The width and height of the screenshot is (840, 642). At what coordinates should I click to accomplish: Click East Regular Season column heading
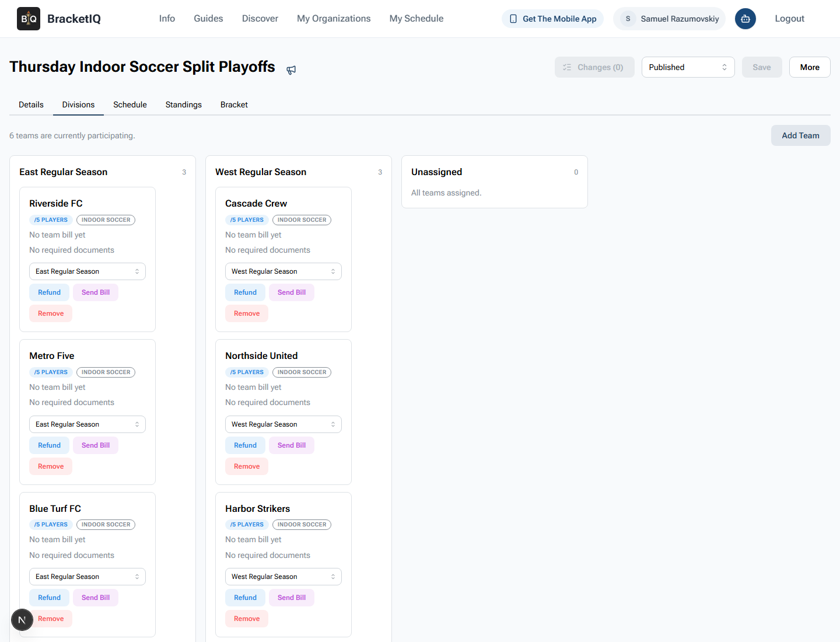coord(63,172)
